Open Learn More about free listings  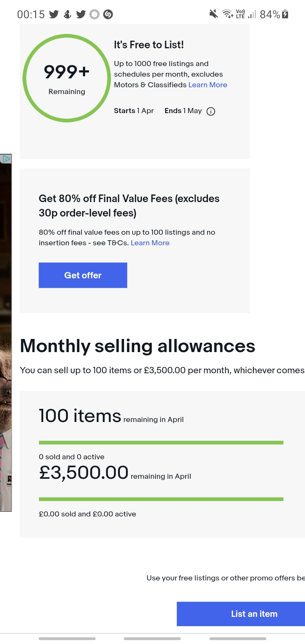point(208,85)
